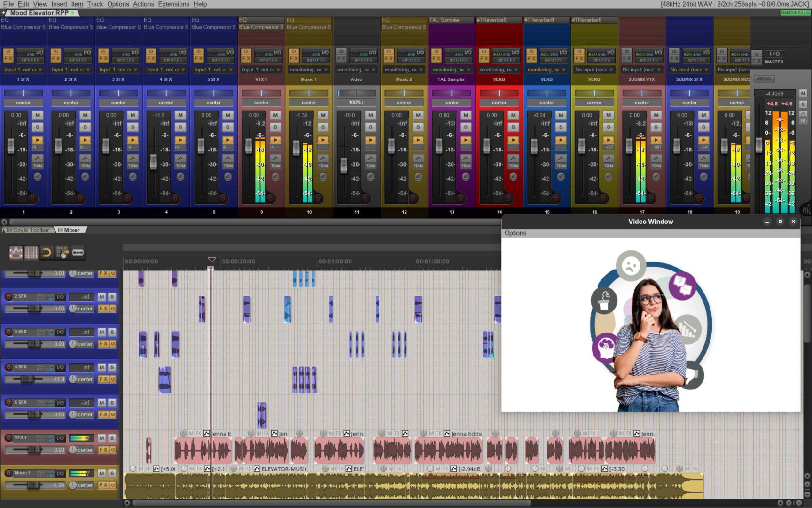Viewport: 812px width, 508px height.
Task: Click the center pan button on 5 SFX strip
Action: point(213,103)
